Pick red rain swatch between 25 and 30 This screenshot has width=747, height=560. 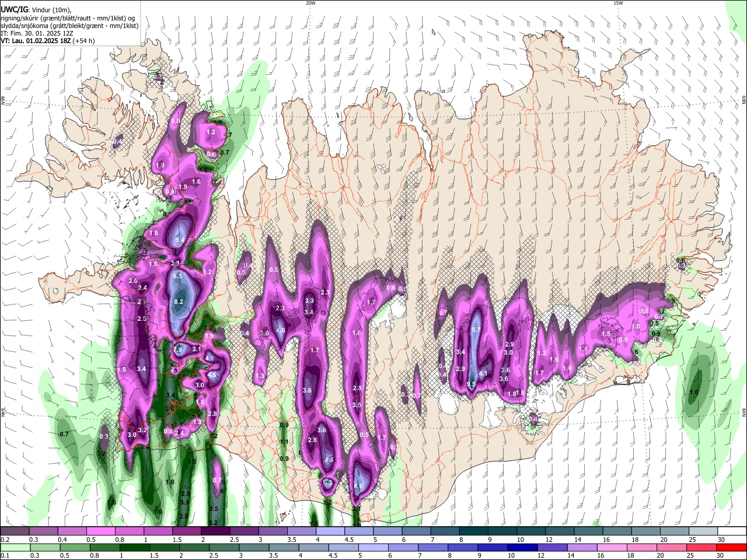pyautogui.click(x=703, y=547)
